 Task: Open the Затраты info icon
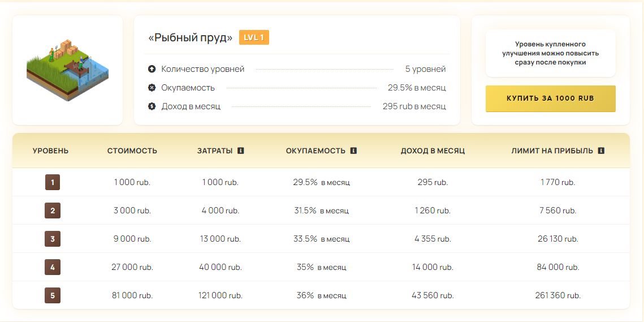[x=241, y=151]
